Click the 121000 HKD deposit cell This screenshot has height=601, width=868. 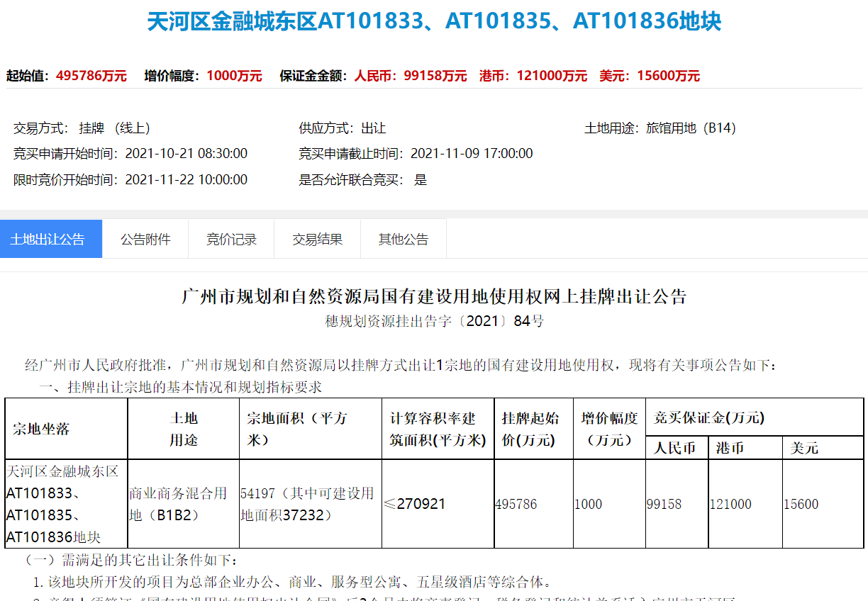point(745,504)
